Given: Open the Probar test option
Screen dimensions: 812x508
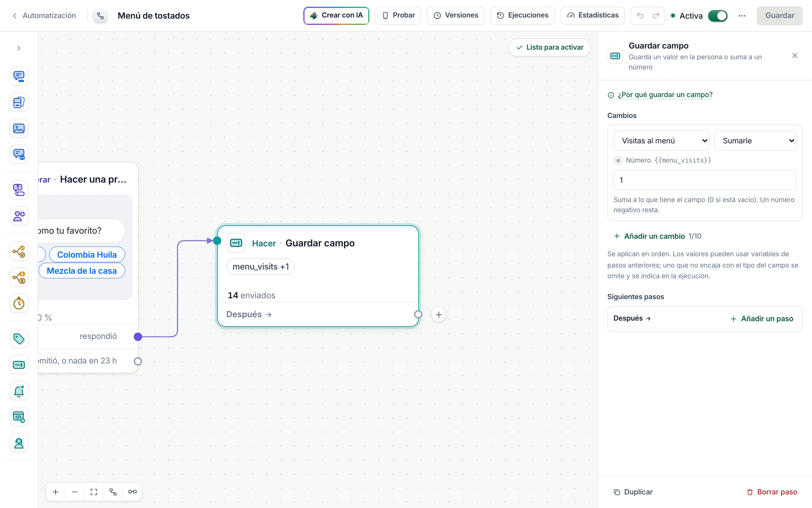Looking at the screenshot, I should point(398,16).
